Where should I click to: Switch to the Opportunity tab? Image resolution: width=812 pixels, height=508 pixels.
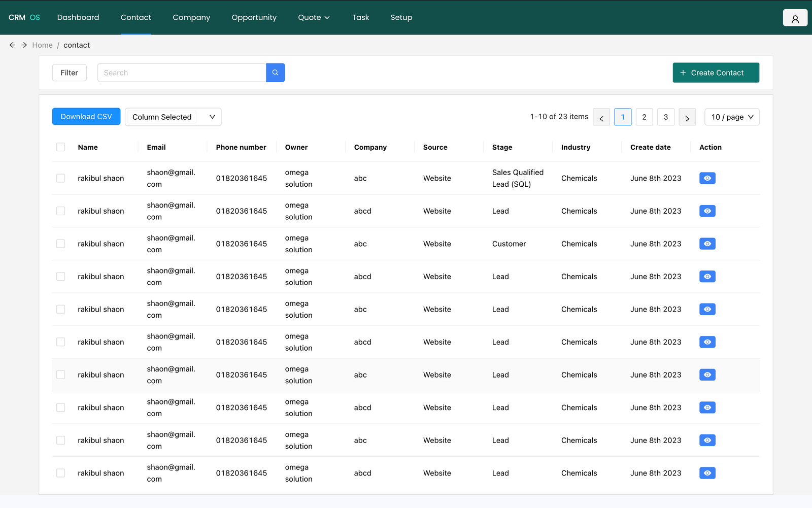tap(254, 18)
